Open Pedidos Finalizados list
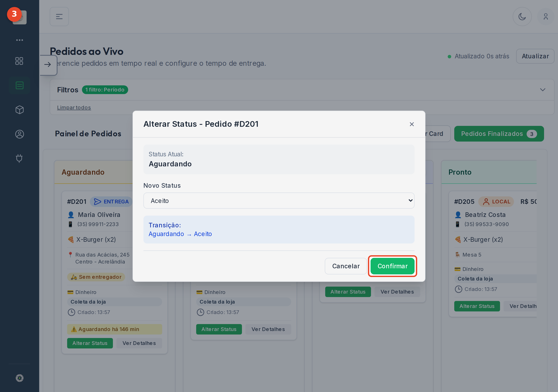Screen dimensions: 558x392 499,133
